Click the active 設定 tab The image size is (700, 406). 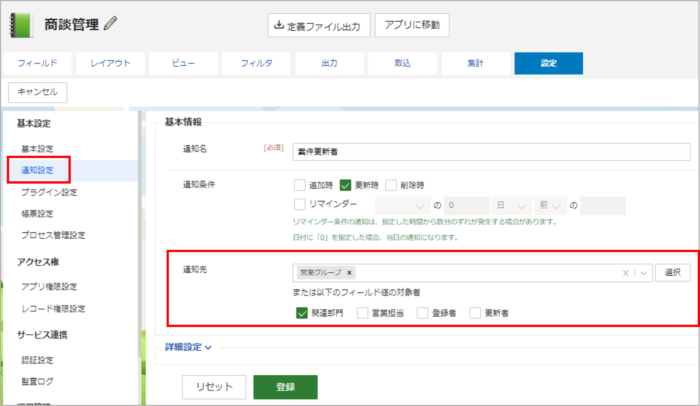click(x=549, y=63)
